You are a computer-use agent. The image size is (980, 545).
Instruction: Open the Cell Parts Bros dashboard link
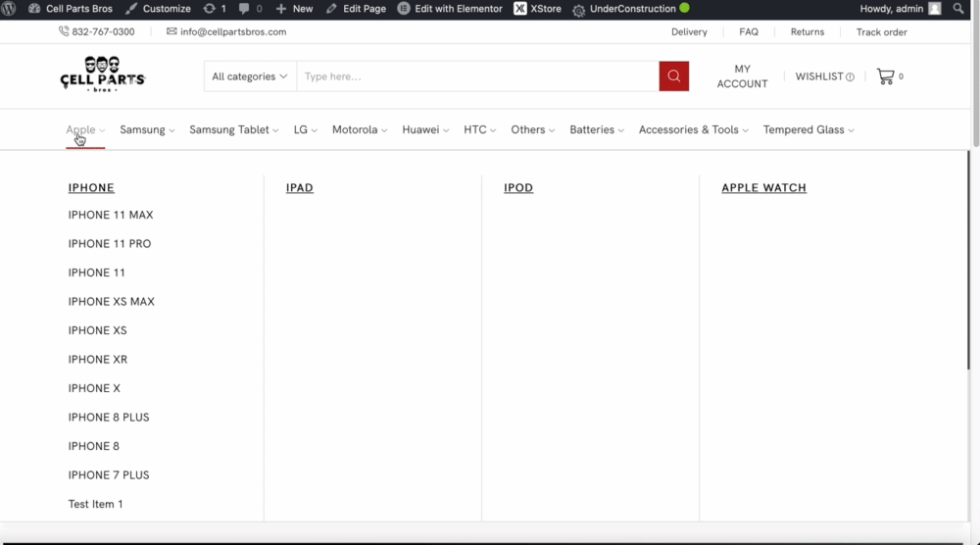71,9
